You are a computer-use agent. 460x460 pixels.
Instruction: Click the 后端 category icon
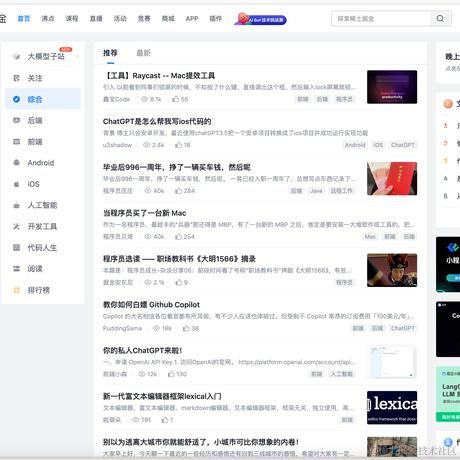pos(16,120)
